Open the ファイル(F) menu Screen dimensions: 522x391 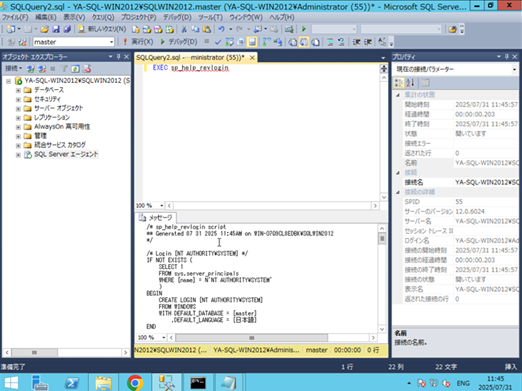pos(15,17)
